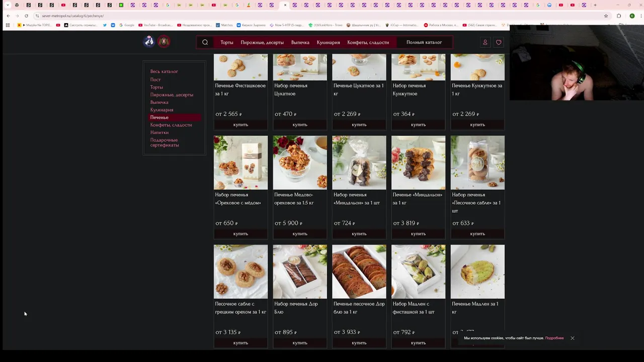Click the round crest logo in header
644x362 pixels.
click(x=164, y=41)
